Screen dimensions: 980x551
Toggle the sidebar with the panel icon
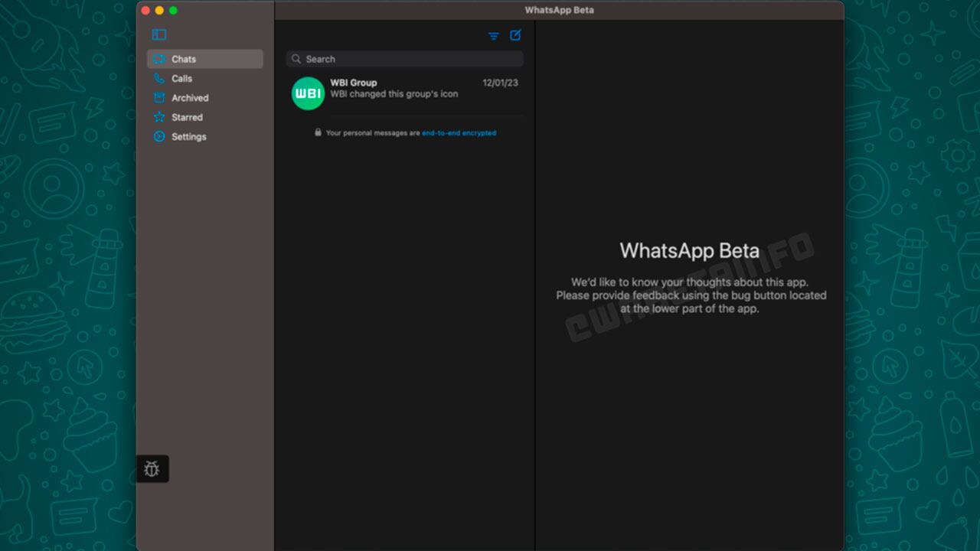(x=158, y=34)
